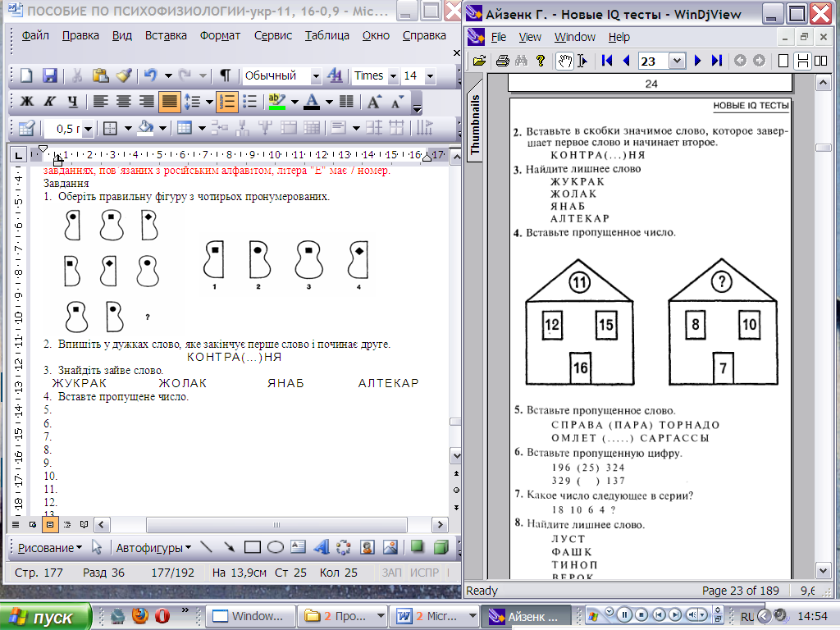Screen dimensions: 840x630
Task: Open the Help menu in WinDjView
Action: pyautogui.click(x=619, y=37)
